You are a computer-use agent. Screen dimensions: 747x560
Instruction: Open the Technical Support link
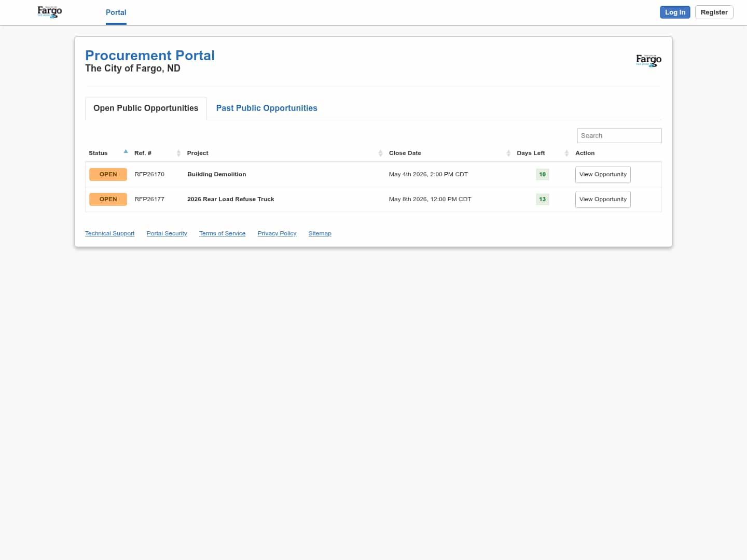click(109, 234)
